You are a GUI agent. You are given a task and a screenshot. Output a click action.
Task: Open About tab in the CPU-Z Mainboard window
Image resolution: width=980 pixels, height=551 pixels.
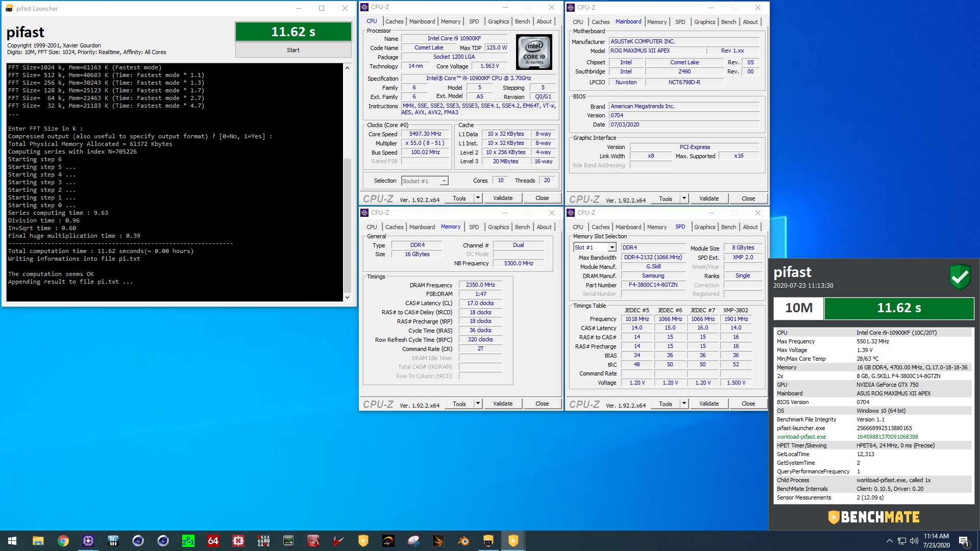750,22
